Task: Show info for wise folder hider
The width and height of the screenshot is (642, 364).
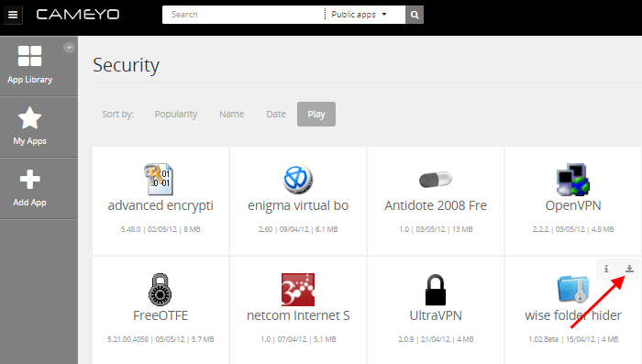Action: [606, 269]
